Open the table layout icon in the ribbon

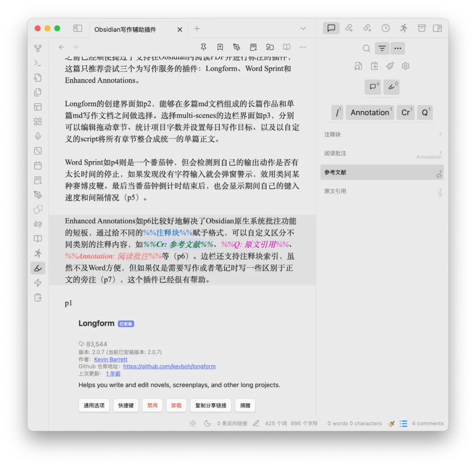pos(38,107)
